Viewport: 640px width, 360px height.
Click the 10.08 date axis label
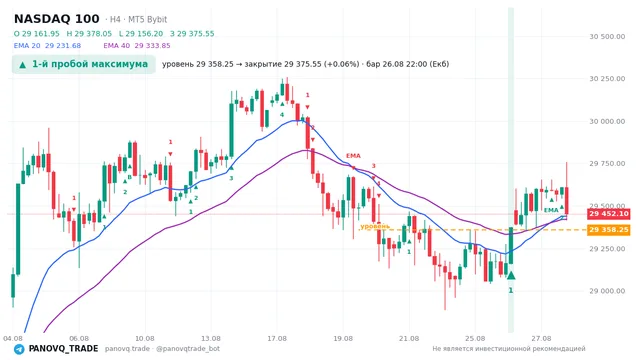point(145,338)
